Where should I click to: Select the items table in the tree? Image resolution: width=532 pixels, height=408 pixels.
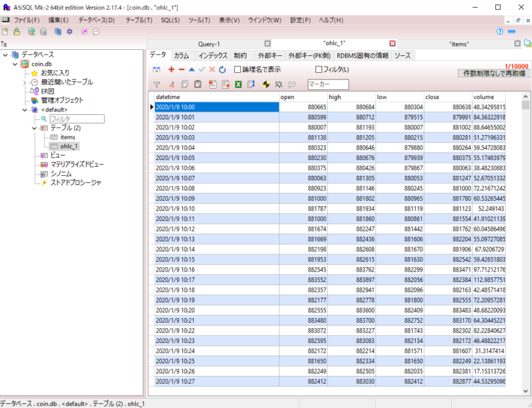[67, 137]
